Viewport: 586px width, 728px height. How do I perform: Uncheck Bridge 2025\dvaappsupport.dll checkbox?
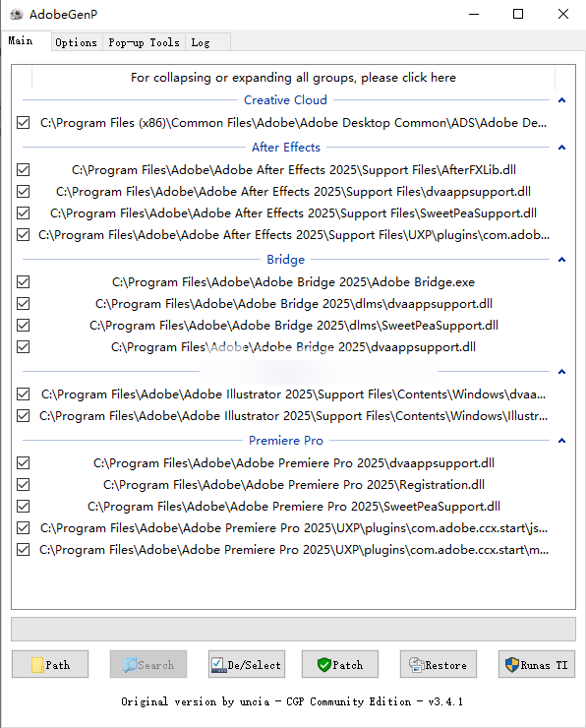[24, 347]
